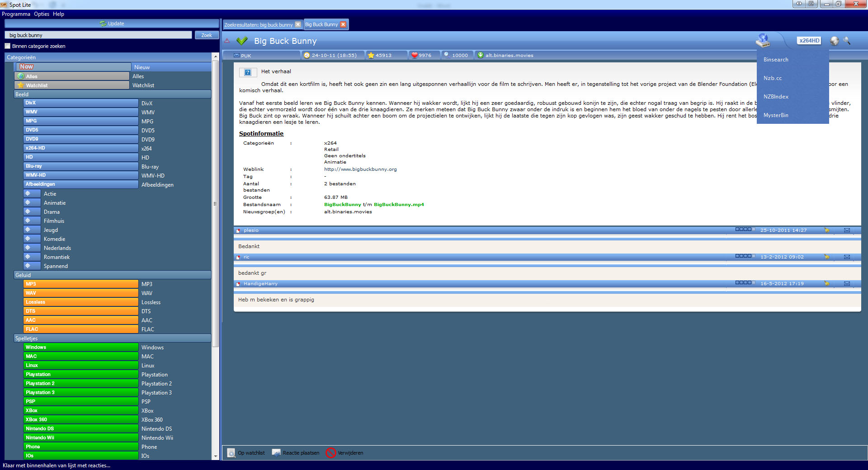The image size is (868, 470).
Task: Open the Help menu
Action: tap(58, 14)
